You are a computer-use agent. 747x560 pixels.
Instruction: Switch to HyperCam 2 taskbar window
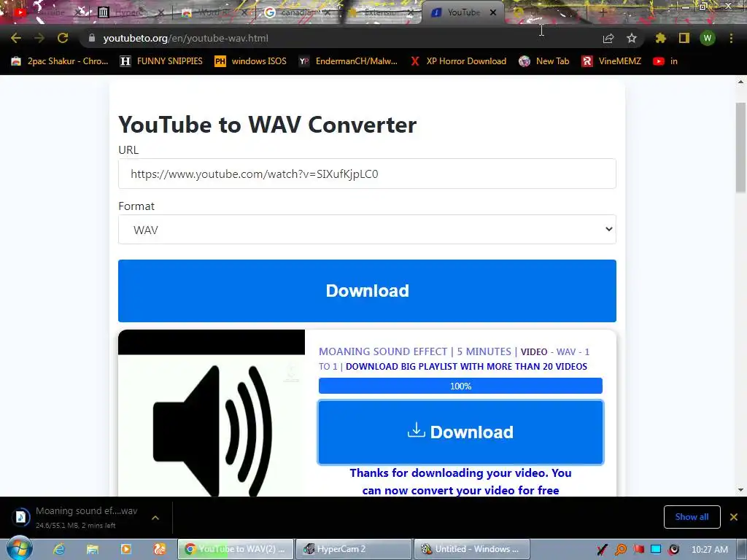coord(354,549)
